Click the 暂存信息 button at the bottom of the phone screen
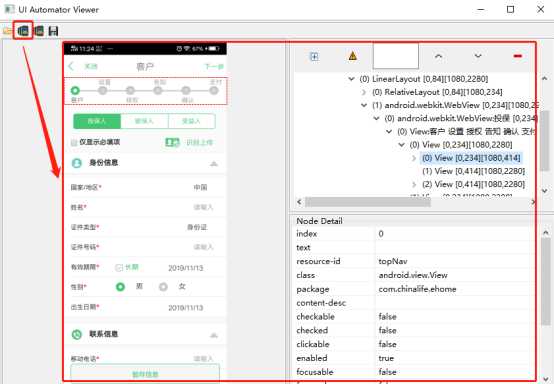This screenshot has width=554, height=384. (x=145, y=374)
